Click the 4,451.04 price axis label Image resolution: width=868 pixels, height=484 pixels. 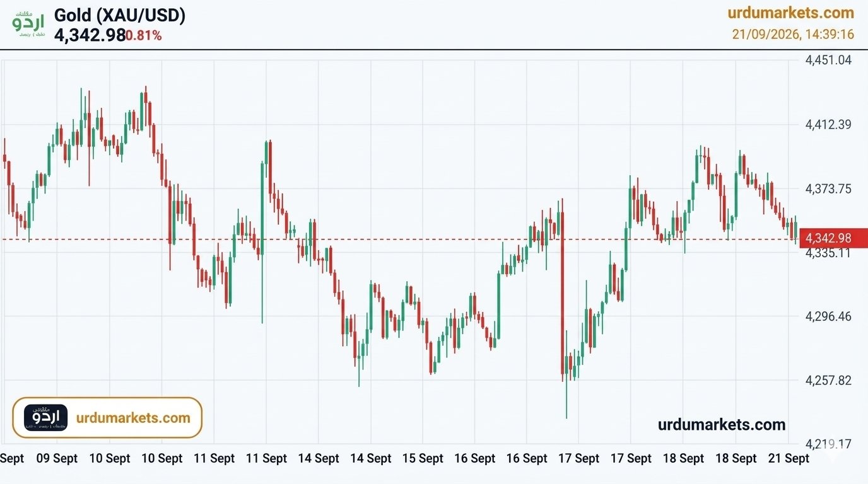tap(828, 60)
